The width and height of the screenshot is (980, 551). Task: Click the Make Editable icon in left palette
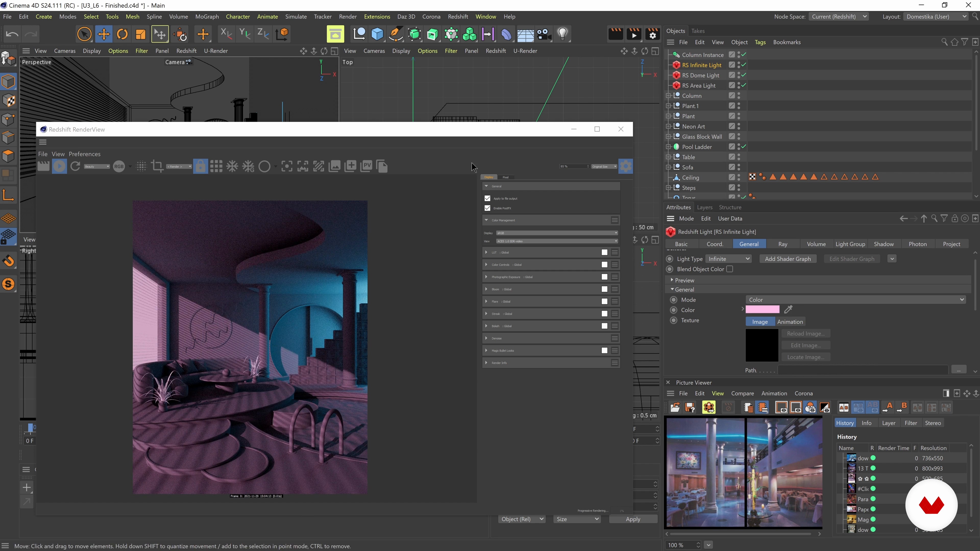tap(8, 59)
